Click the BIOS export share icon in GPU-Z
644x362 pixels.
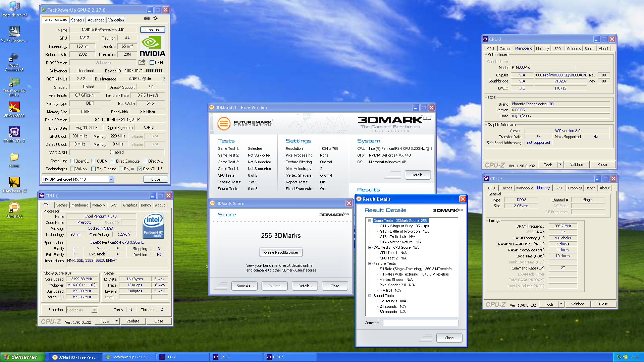(142, 62)
